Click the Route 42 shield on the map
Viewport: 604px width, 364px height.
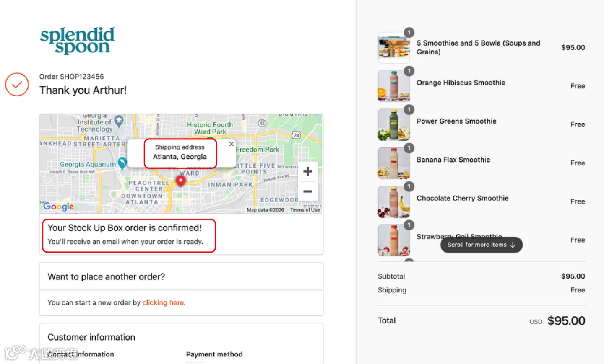point(262,123)
